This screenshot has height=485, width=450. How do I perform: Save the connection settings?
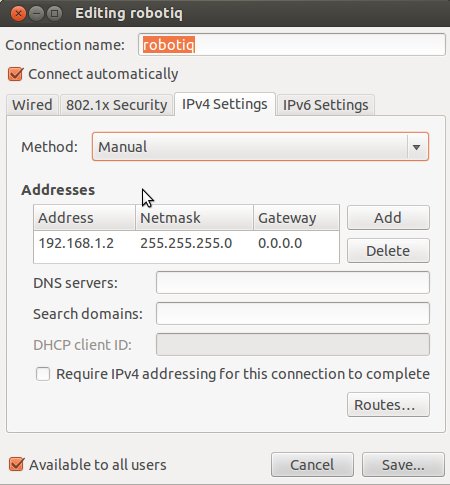click(x=403, y=465)
